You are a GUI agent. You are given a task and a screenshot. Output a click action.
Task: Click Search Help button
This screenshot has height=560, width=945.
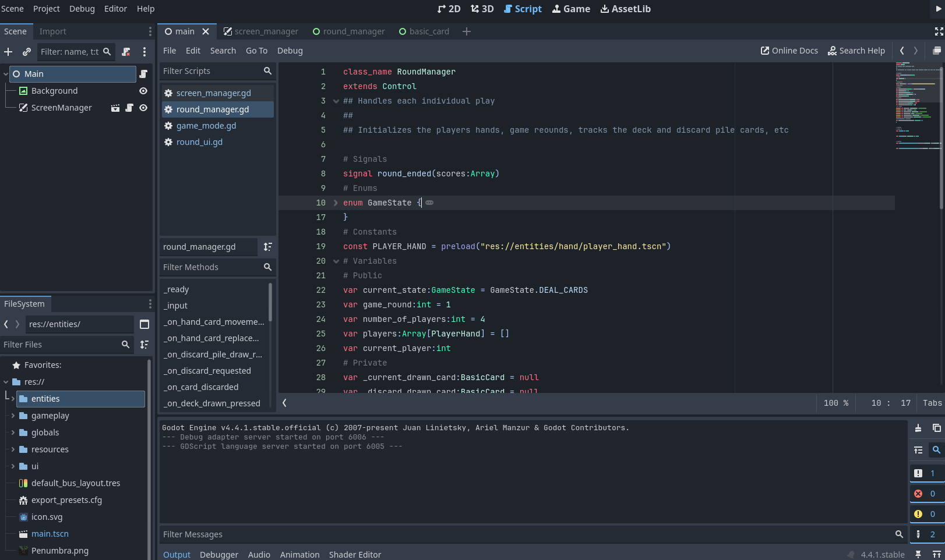click(856, 51)
